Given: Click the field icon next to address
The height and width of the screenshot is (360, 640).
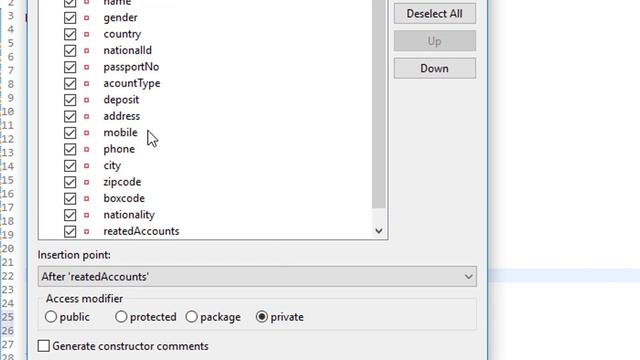Looking at the screenshot, I should click(87, 116).
